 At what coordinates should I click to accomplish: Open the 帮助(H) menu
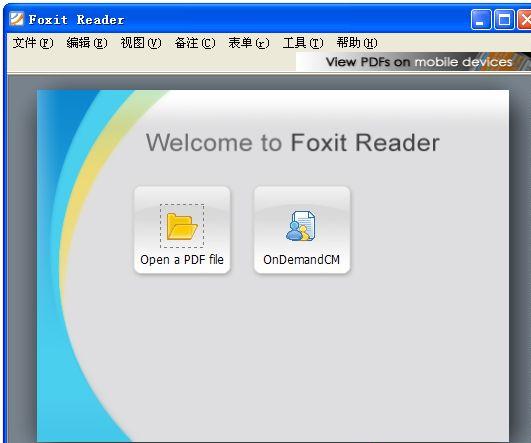click(357, 43)
